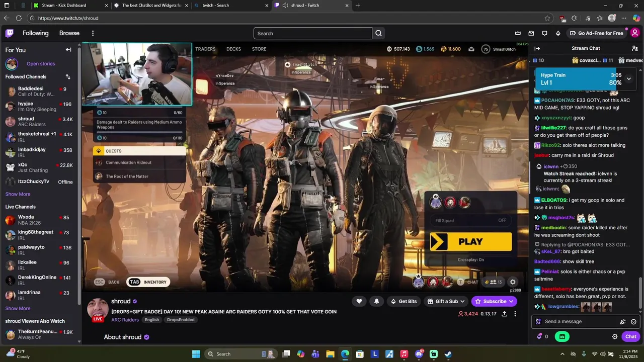Image resolution: width=644 pixels, height=362 pixels.
Task: Expand the Hype Train details chevron
Action: [x=628, y=79]
